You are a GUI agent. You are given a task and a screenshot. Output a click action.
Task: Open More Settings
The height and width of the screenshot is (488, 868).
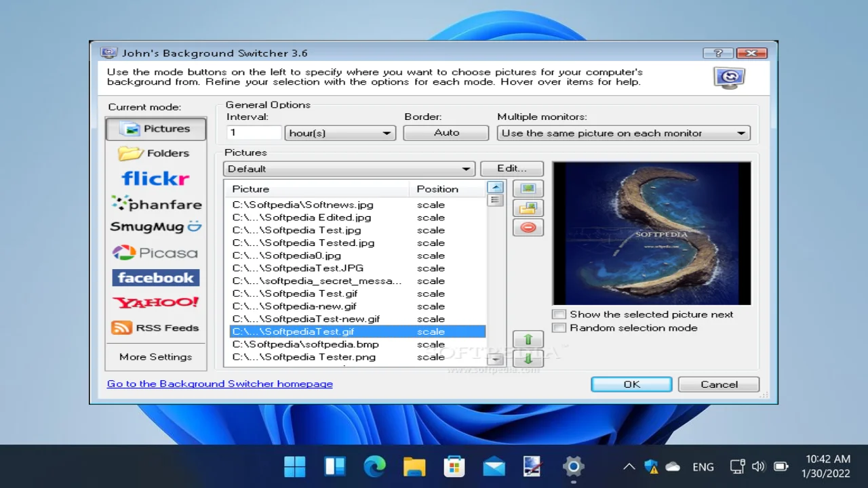pyautogui.click(x=156, y=357)
